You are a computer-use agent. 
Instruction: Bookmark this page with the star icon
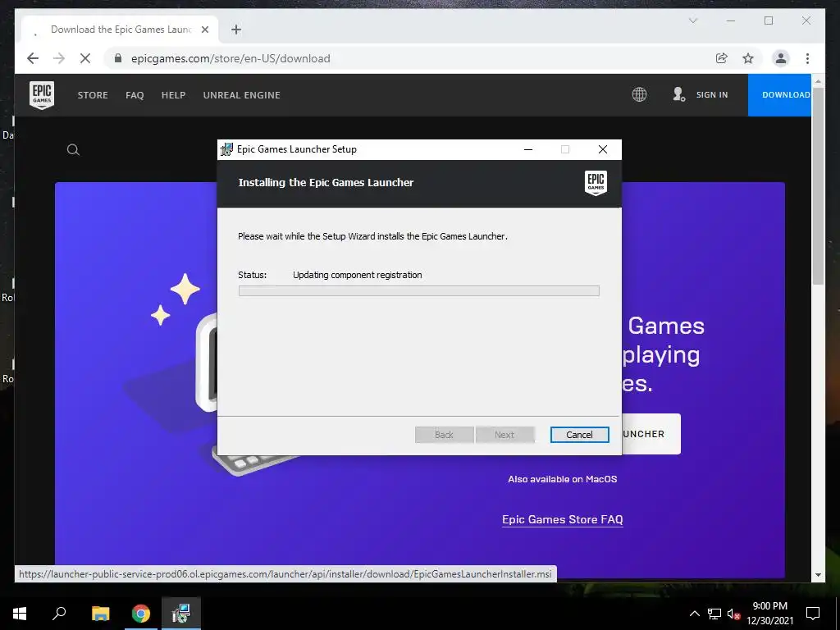pos(748,58)
